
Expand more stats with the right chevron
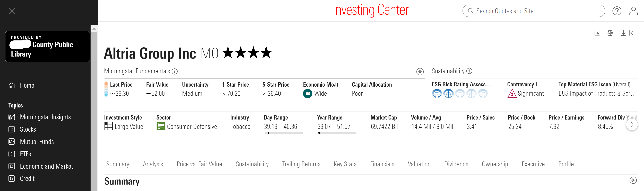pyautogui.click(x=632, y=125)
